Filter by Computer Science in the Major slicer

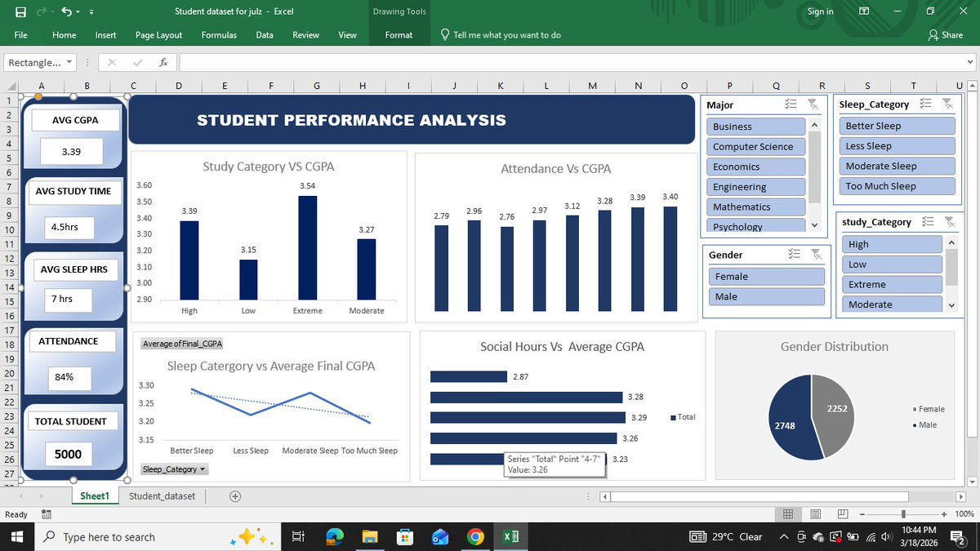coord(755,147)
